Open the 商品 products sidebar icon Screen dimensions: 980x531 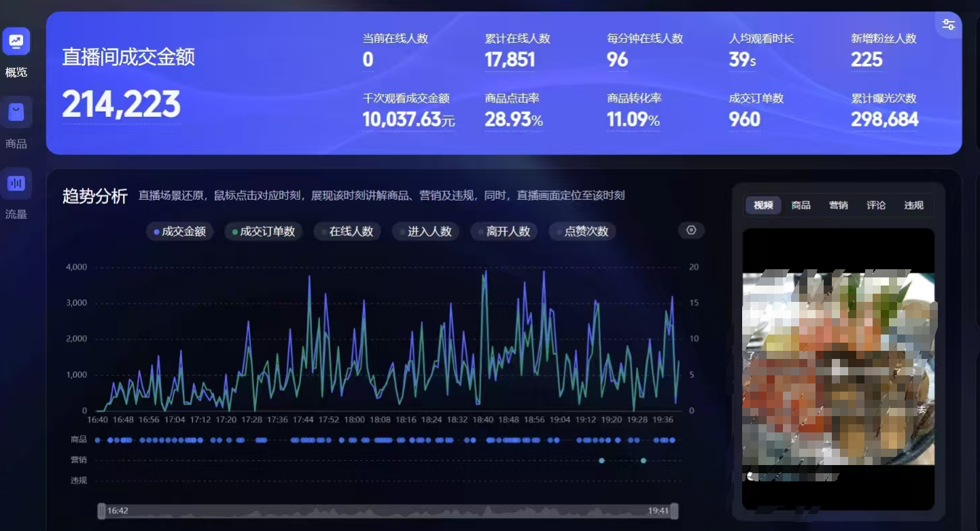(x=16, y=113)
